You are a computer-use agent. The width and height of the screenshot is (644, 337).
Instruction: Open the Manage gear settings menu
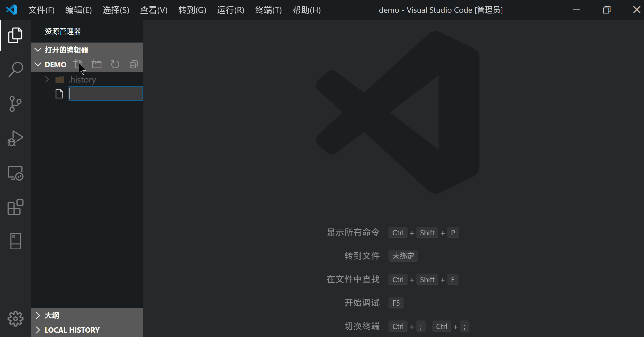[16, 318]
